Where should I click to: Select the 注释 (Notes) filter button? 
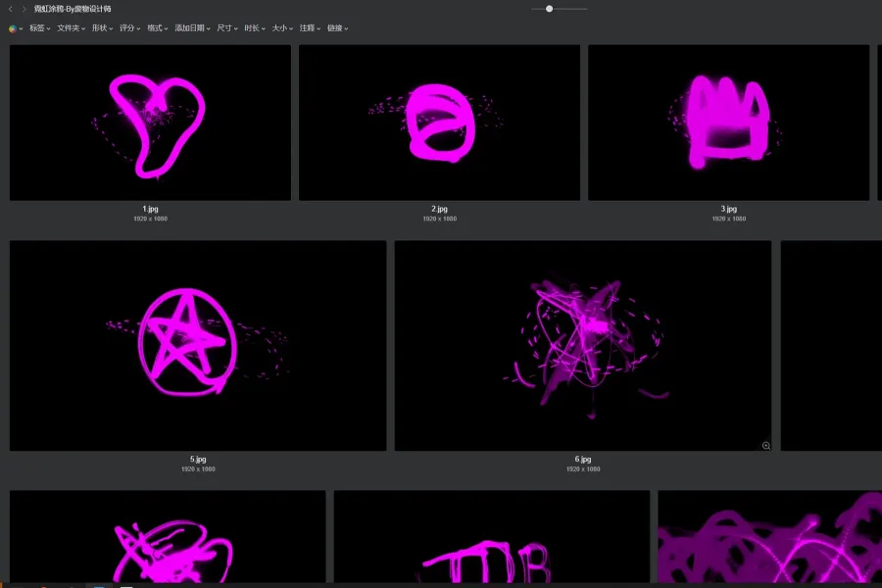click(x=309, y=28)
